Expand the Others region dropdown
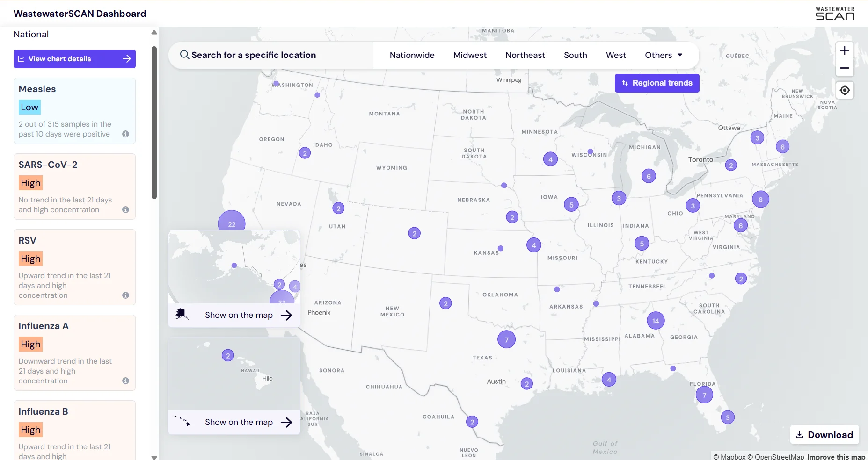The image size is (868, 460). tap(663, 55)
